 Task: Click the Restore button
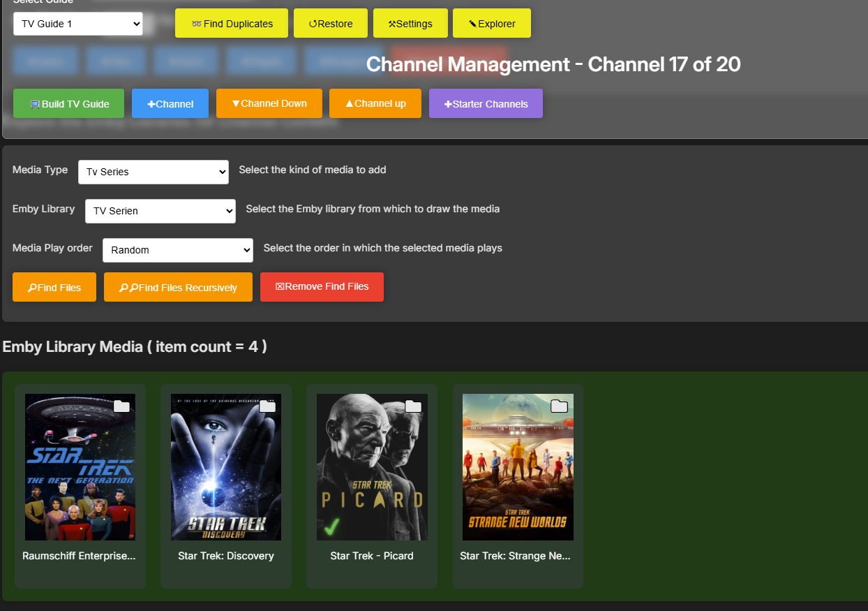[x=331, y=23]
